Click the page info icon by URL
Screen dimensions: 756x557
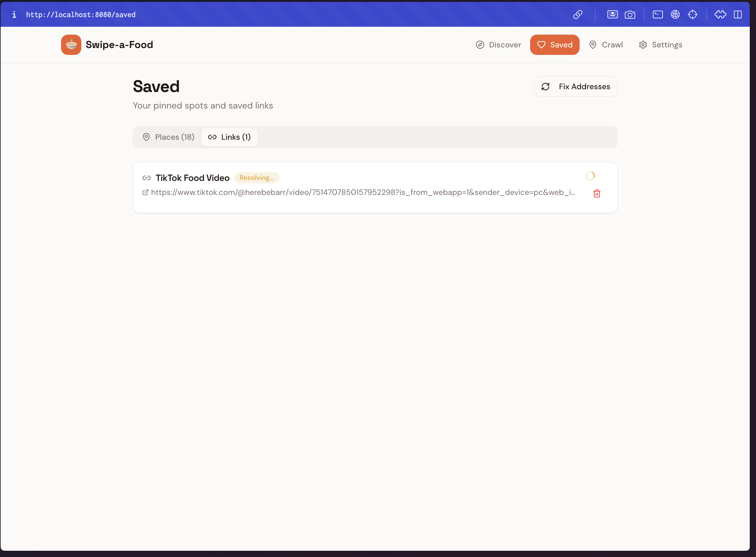[14, 14]
